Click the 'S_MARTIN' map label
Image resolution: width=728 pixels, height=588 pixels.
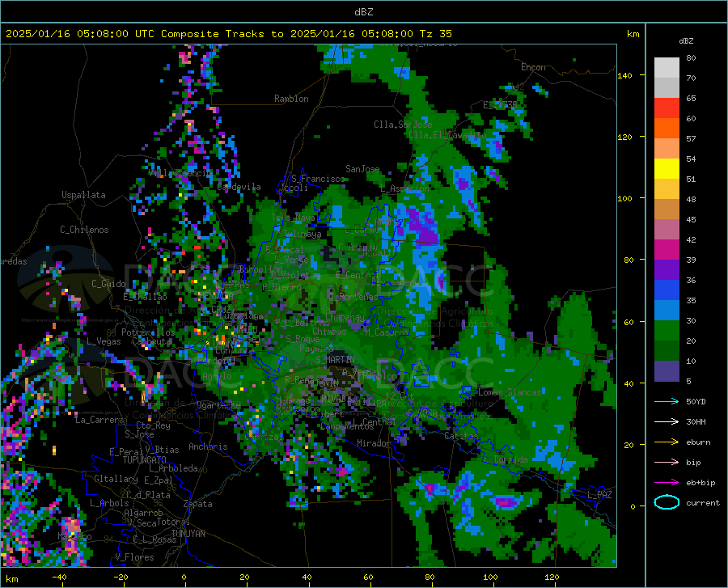(x=335, y=360)
